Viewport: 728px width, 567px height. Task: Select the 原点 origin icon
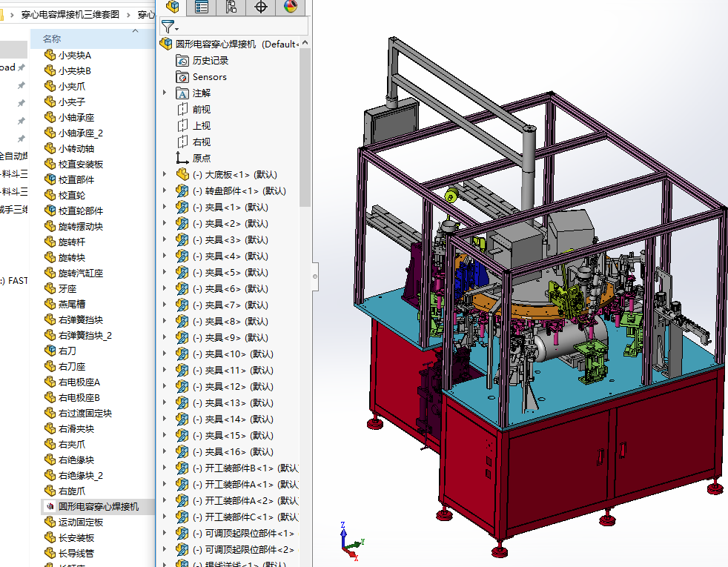[x=182, y=158]
